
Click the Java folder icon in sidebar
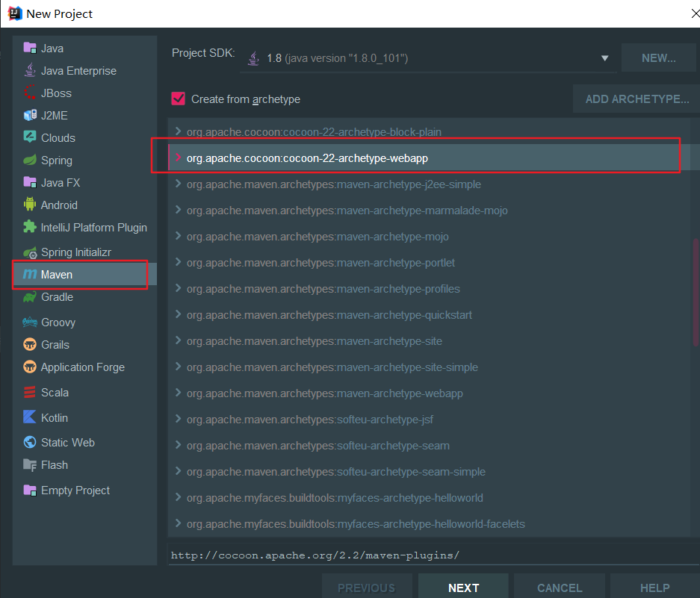coord(30,48)
